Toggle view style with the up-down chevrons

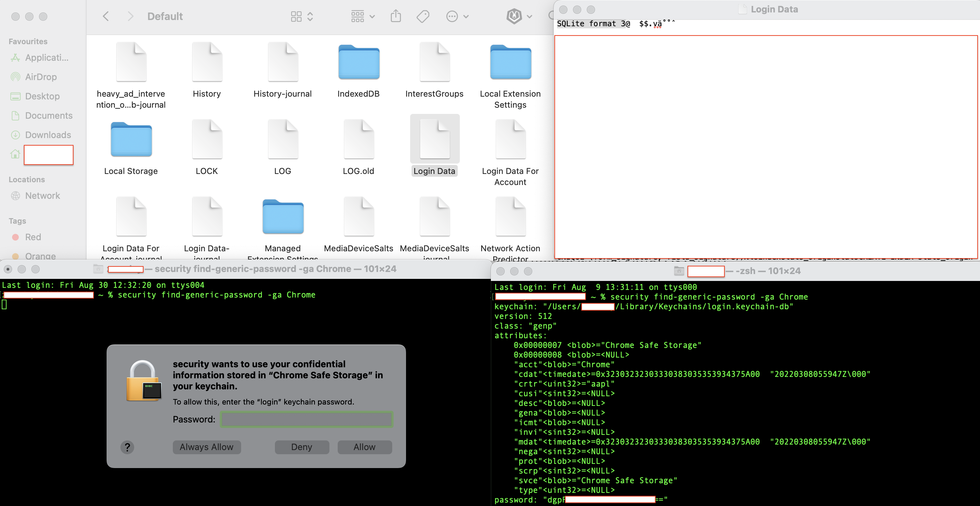pos(310,16)
